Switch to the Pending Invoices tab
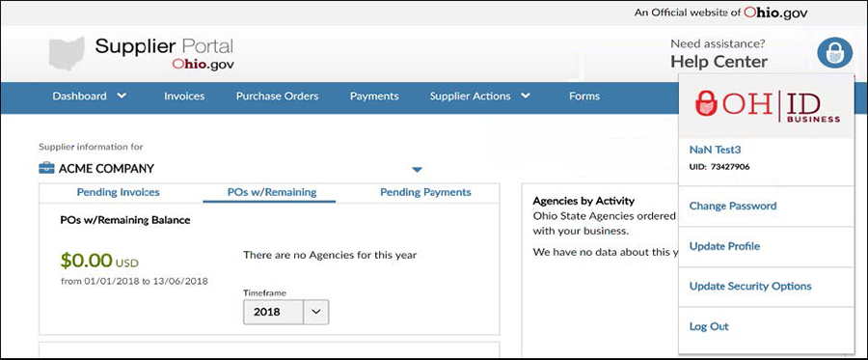 coord(119,192)
